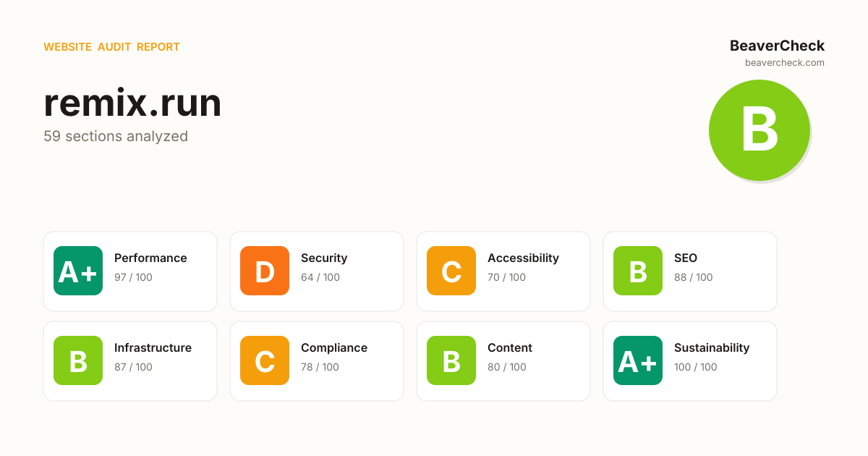Click the Accessibility C grade icon
Screen dimensions: 868x456
tap(451, 271)
